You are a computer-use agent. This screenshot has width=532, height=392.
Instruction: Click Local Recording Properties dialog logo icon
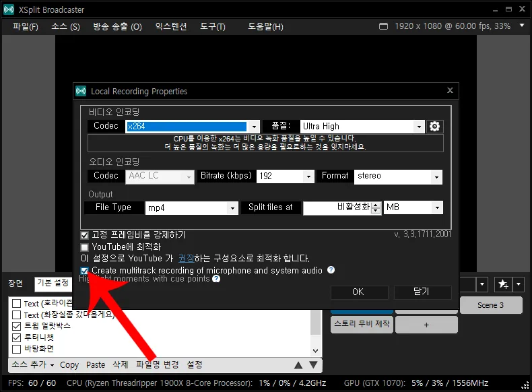(x=81, y=91)
